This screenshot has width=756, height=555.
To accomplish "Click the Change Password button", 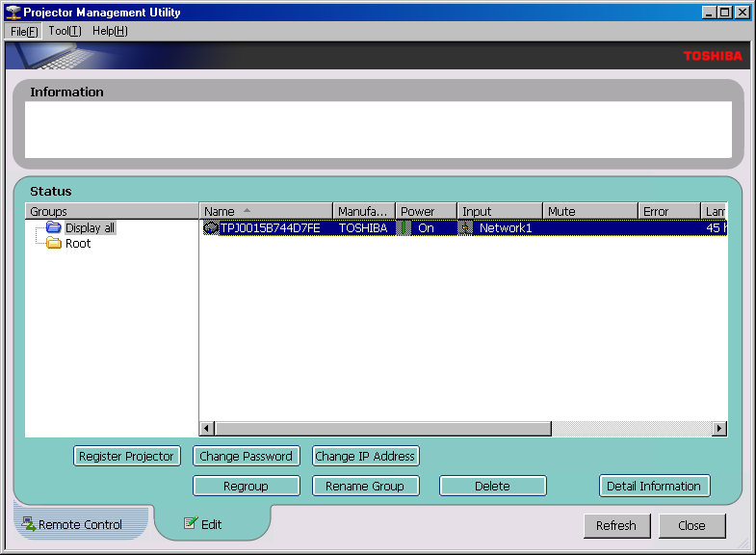I will pyautogui.click(x=247, y=456).
